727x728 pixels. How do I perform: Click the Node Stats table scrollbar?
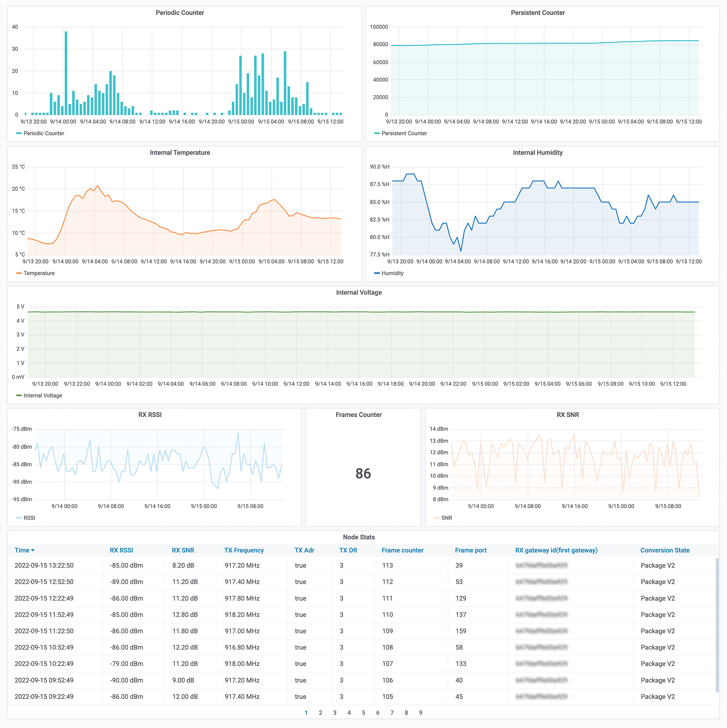[x=717, y=625]
